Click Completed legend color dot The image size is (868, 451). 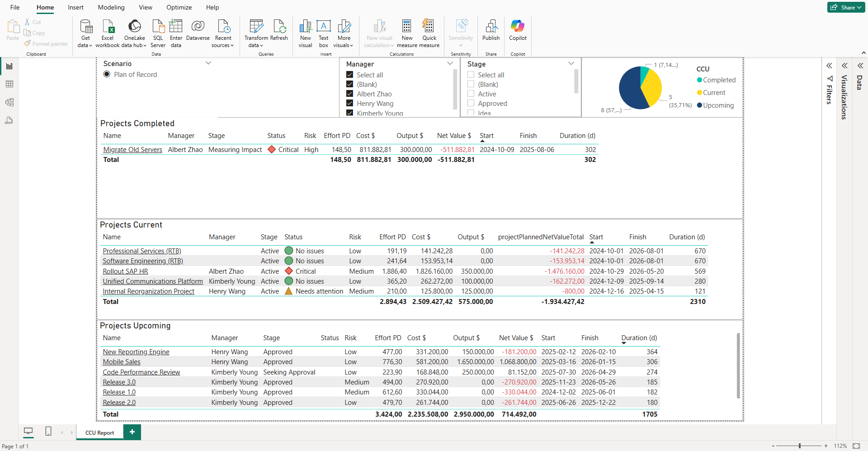pyautogui.click(x=699, y=80)
